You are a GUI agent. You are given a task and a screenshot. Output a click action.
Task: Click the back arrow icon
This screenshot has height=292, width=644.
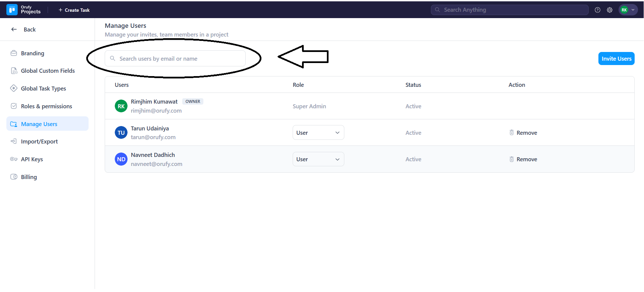(x=14, y=30)
